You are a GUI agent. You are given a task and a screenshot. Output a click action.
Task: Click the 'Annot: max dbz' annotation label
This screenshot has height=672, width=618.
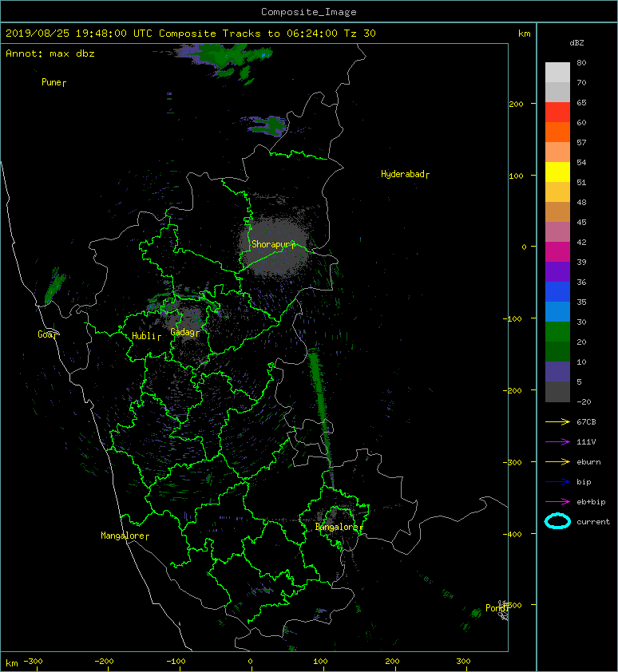click(50, 53)
